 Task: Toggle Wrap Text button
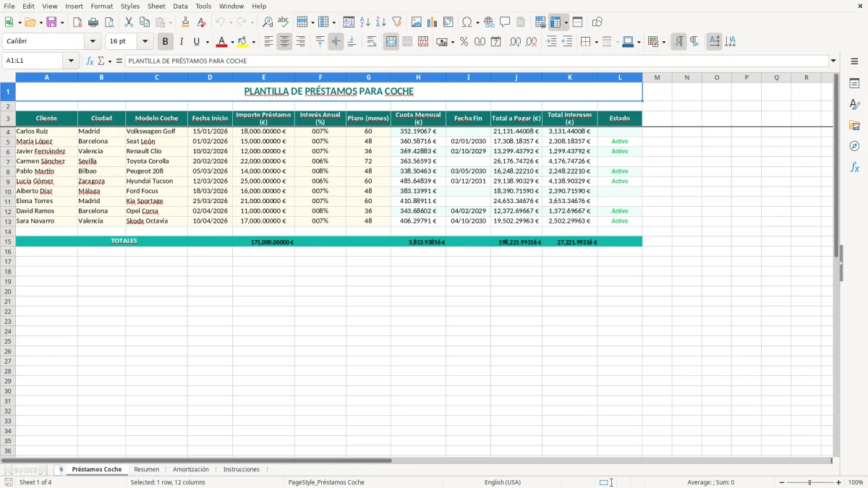372,42
